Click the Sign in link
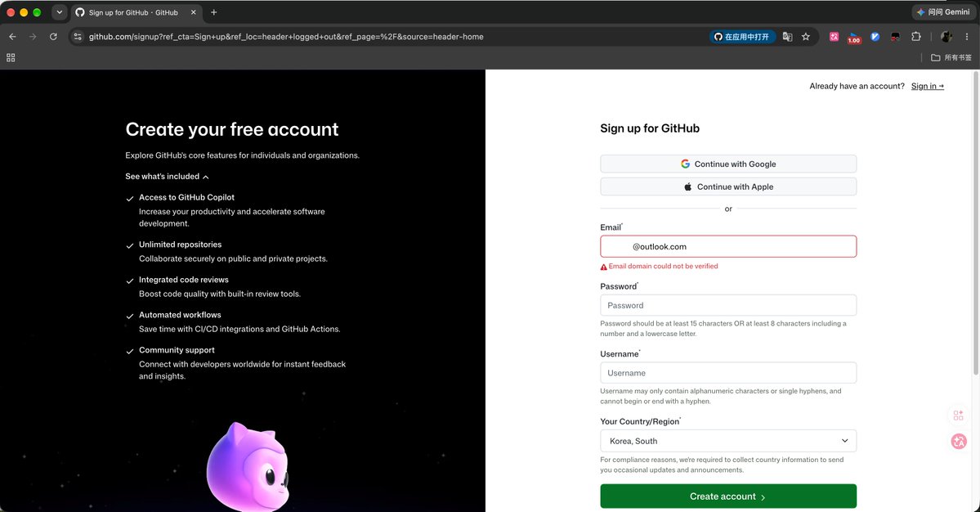980x512 pixels. pyautogui.click(x=928, y=86)
